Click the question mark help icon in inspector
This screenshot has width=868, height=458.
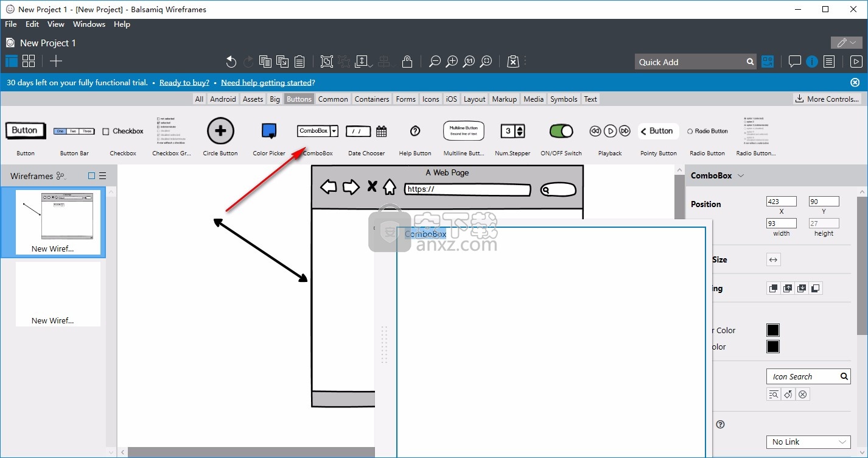tap(720, 425)
